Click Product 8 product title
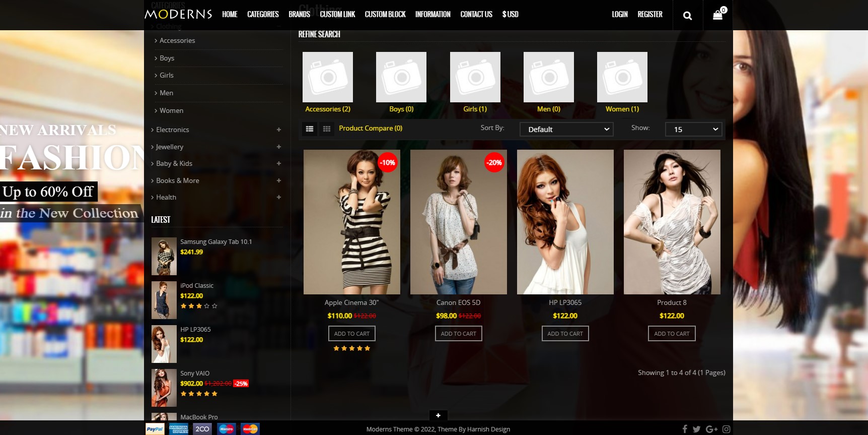The width and height of the screenshot is (868, 435). coord(672,302)
